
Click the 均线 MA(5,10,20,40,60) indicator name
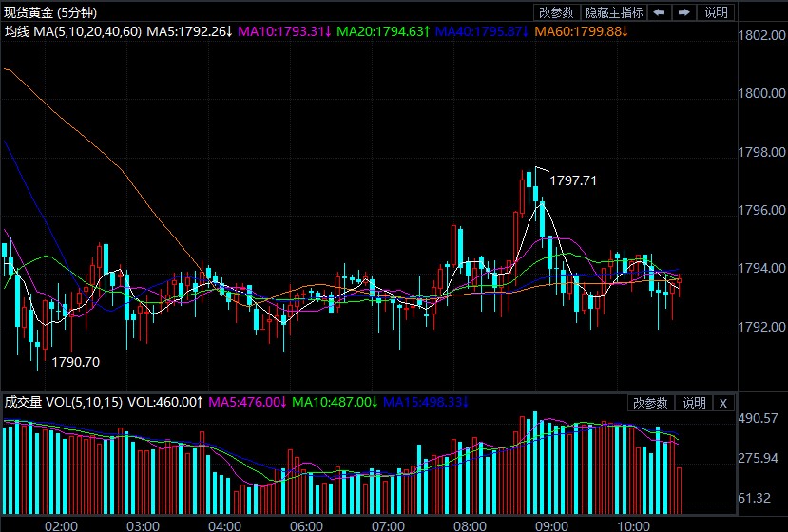point(73,32)
